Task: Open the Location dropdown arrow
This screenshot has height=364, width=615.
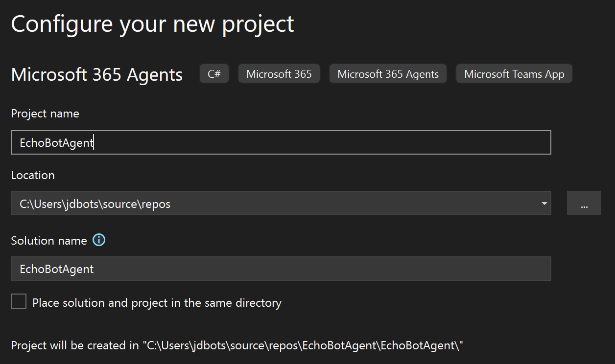Action: pyautogui.click(x=544, y=203)
